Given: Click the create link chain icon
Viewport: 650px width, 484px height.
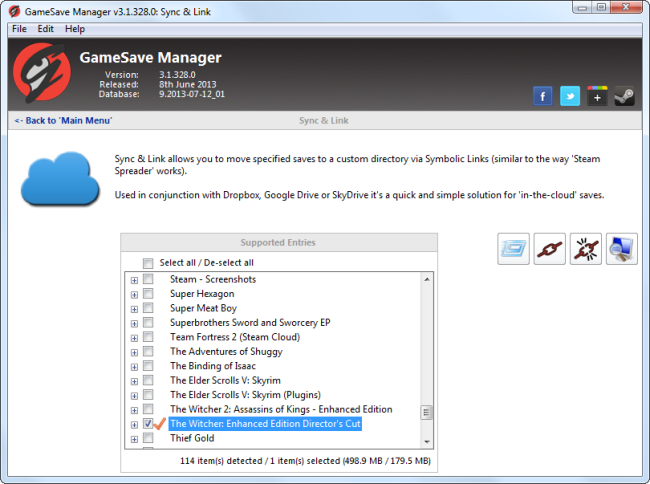Looking at the screenshot, I should [x=549, y=249].
